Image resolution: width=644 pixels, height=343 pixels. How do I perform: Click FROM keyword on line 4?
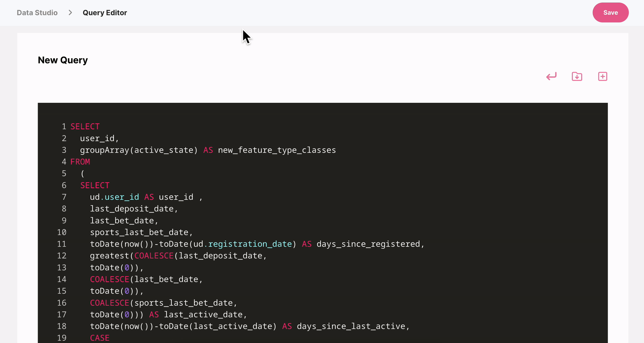coord(80,162)
